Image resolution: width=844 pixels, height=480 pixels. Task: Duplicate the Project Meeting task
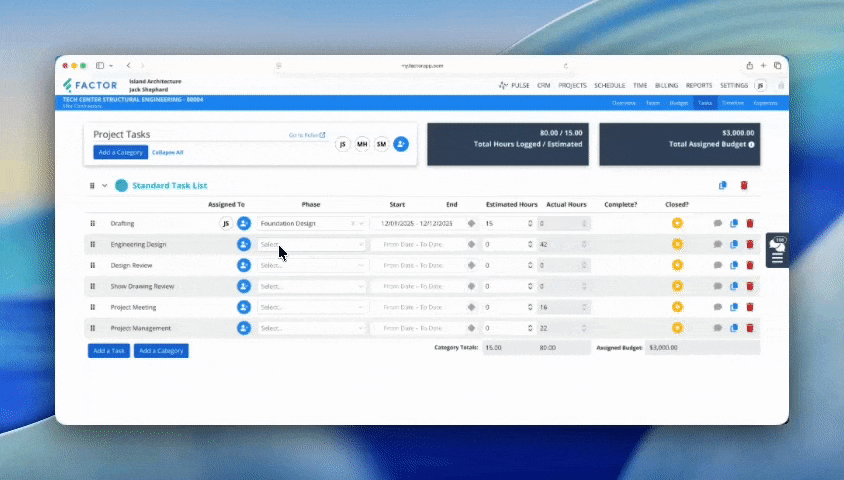click(734, 307)
